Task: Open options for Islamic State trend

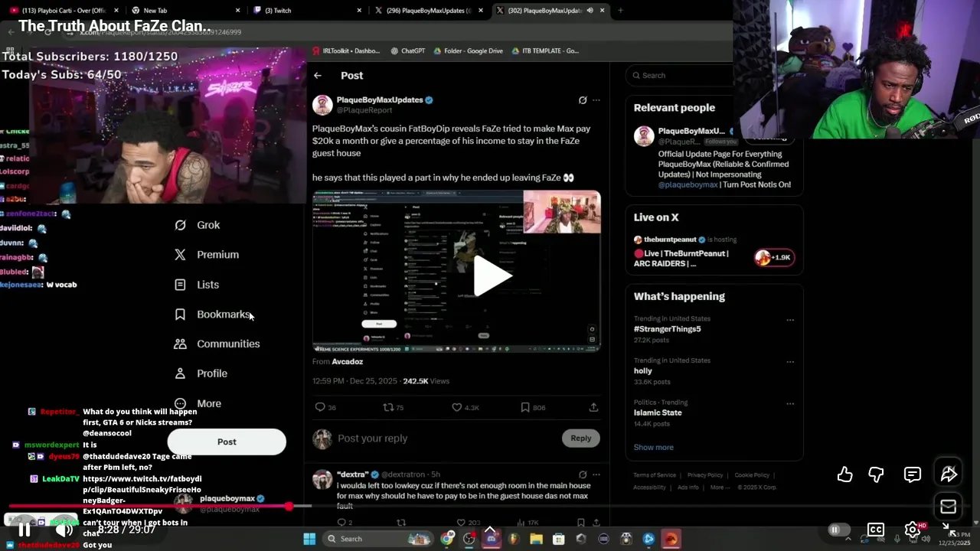Action: 790,403
